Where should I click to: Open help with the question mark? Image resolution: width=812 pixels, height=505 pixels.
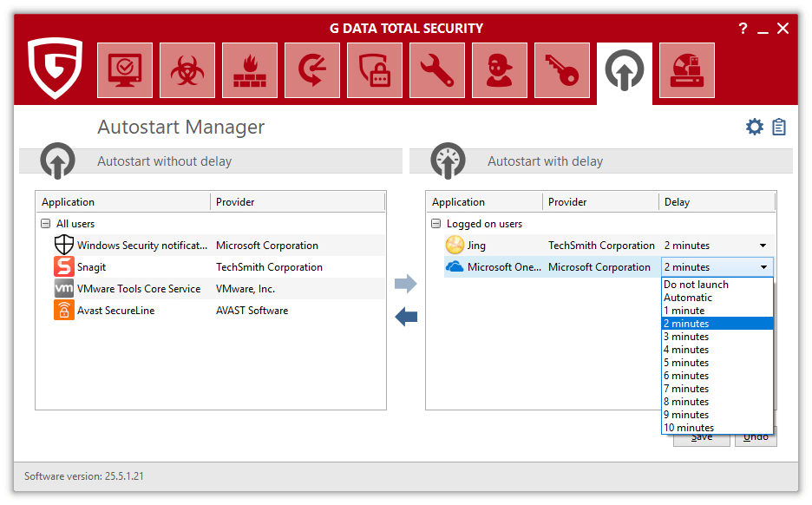click(x=743, y=29)
